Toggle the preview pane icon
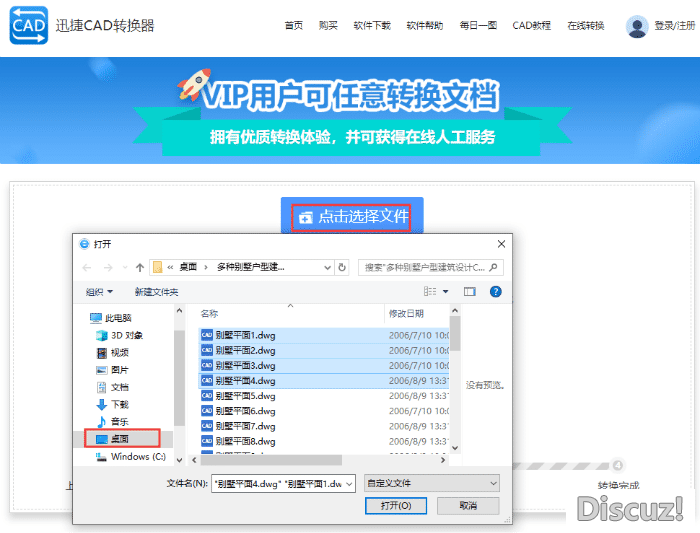 click(469, 291)
